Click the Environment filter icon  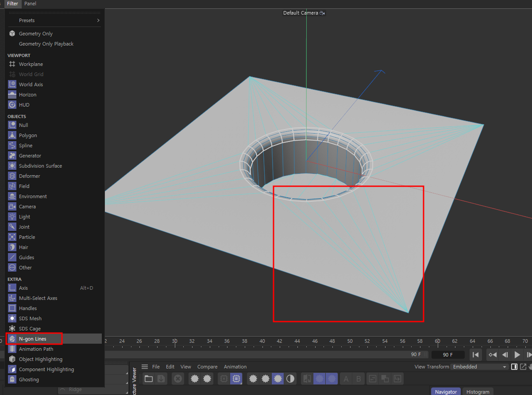pyautogui.click(x=12, y=196)
